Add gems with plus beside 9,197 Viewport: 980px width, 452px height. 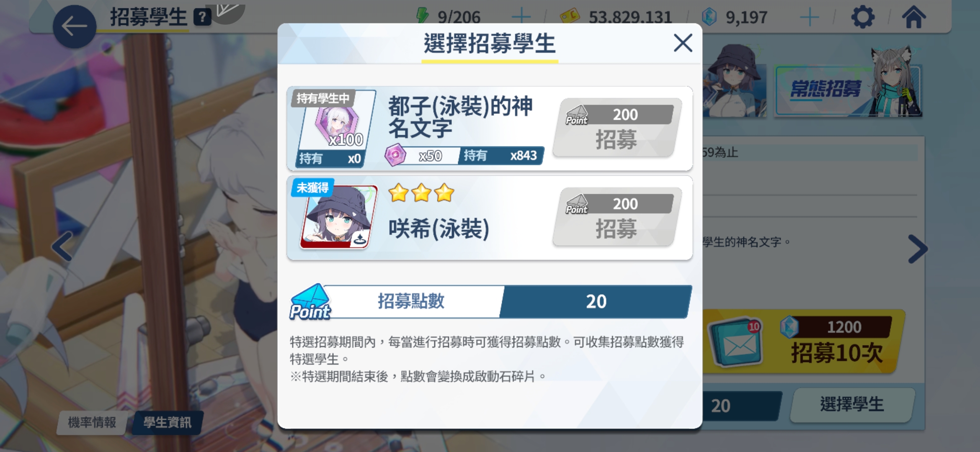[809, 17]
